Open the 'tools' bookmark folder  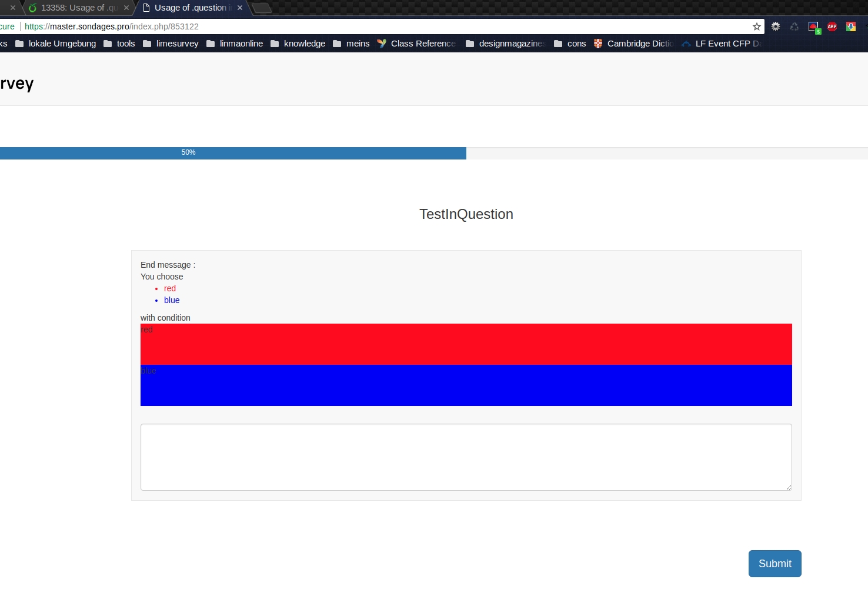point(119,44)
